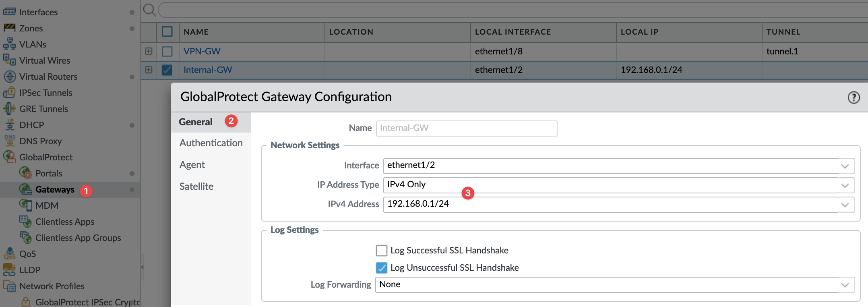
Task: Check the VPN-GW row checkbox
Action: coord(167,51)
